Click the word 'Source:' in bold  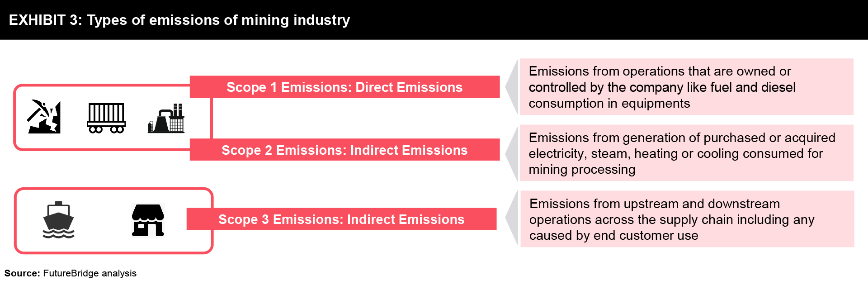click(22, 273)
